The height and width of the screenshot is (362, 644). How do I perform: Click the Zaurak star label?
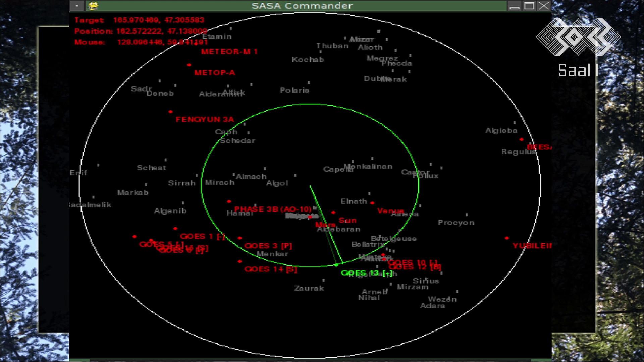pyautogui.click(x=309, y=288)
